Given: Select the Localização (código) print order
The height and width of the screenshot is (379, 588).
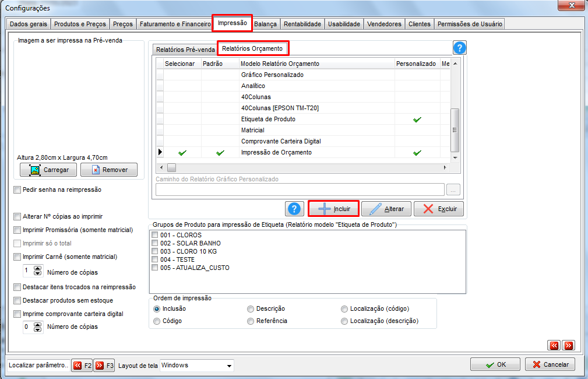Looking at the screenshot, I should pyautogui.click(x=344, y=309).
